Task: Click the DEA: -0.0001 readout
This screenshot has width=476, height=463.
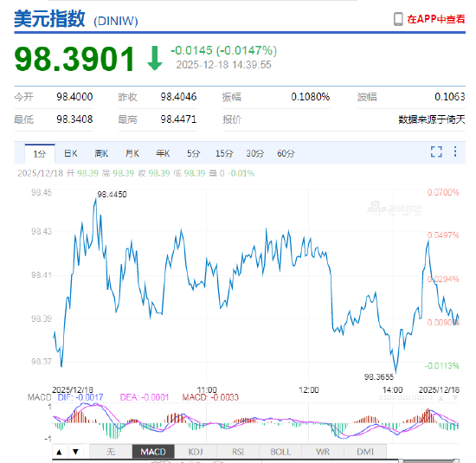Action: [145, 397]
